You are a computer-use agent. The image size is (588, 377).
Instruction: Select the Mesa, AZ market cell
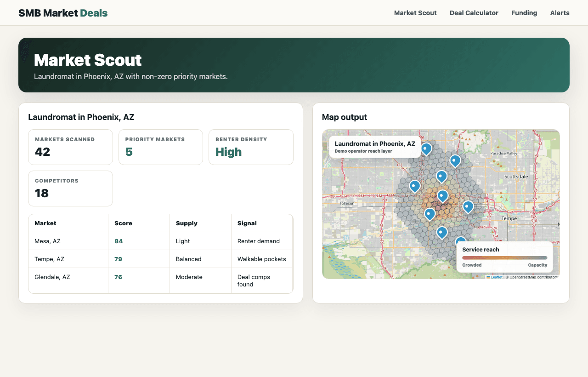(68, 241)
